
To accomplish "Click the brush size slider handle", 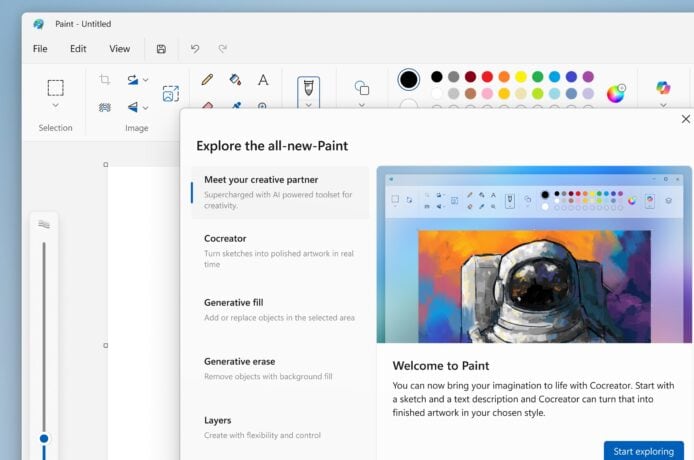I will 44,438.
